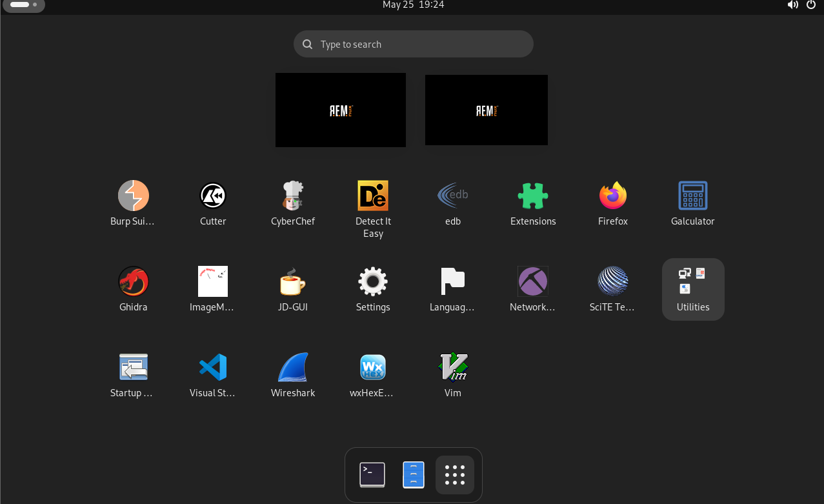This screenshot has width=824, height=504.
Task: Switch to the second workspace thumbnail
Action: [x=487, y=110]
